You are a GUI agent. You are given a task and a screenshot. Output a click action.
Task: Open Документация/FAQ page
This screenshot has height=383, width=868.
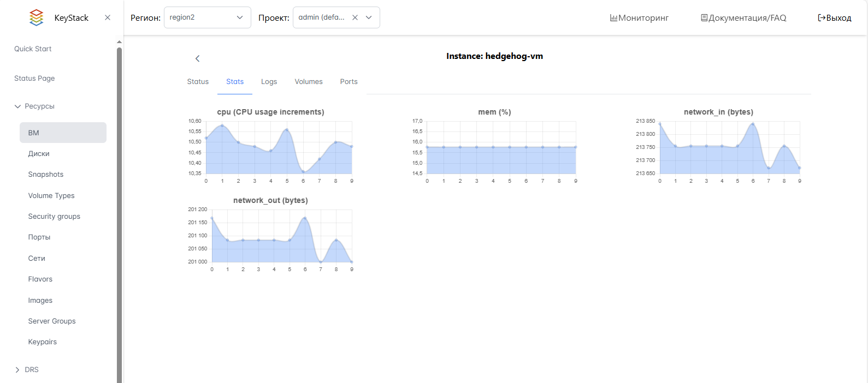[x=743, y=18]
